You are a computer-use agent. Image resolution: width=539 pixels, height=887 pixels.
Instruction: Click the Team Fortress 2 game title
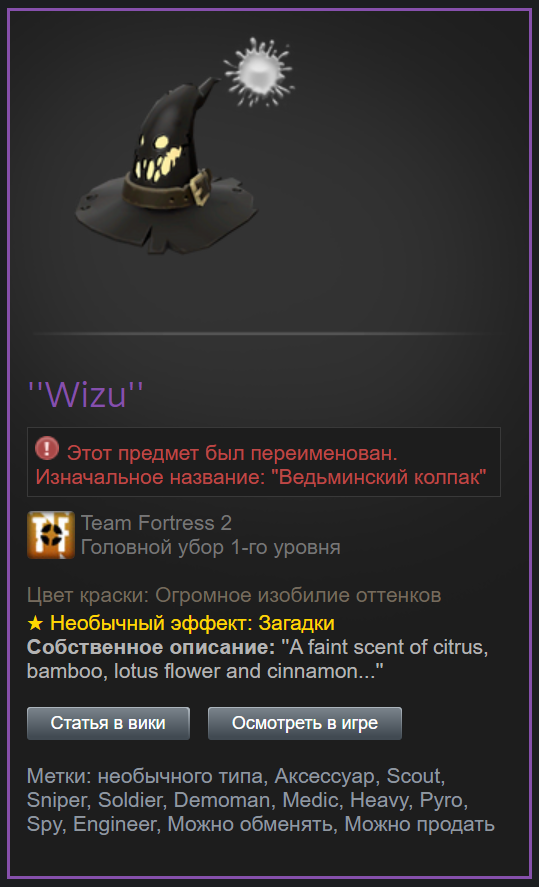(156, 523)
